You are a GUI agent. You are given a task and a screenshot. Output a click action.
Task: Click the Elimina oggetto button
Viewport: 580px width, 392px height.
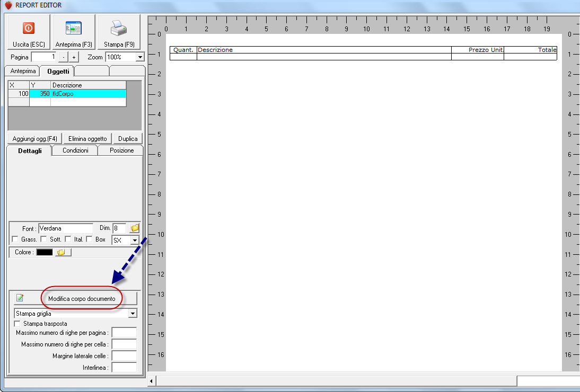[x=87, y=139]
